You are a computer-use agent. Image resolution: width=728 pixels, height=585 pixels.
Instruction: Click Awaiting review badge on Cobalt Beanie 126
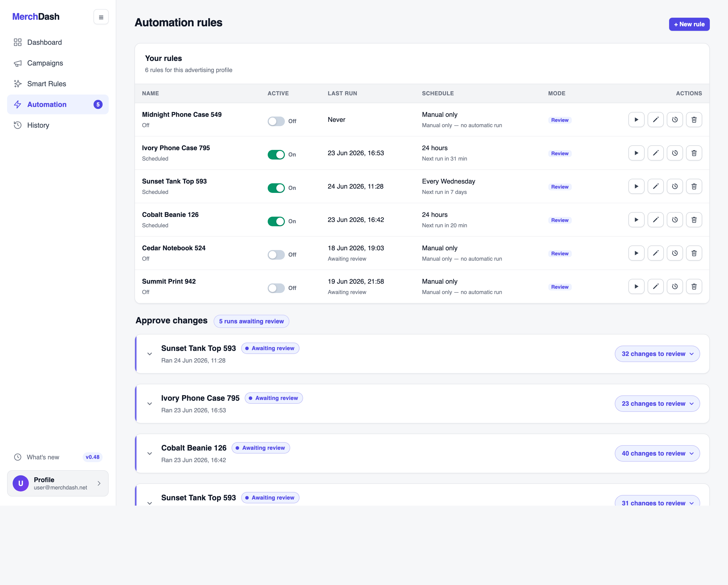[x=260, y=448]
